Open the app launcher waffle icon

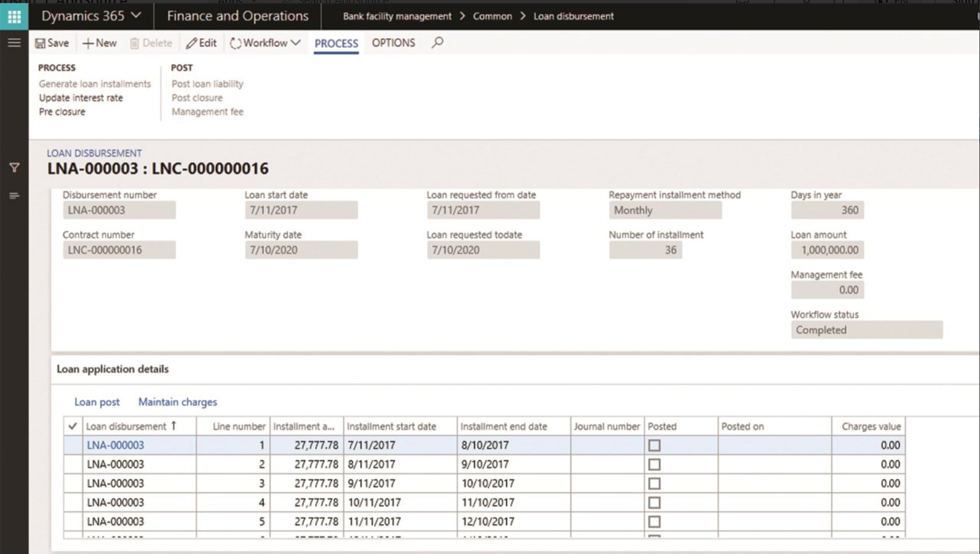pyautogui.click(x=14, y=17)
